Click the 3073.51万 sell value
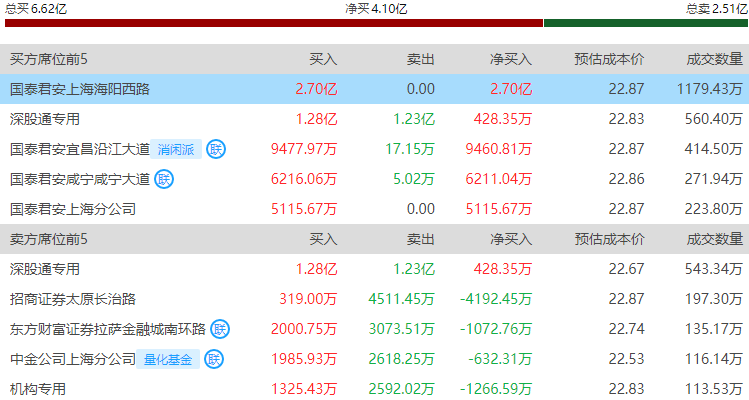749x400 pixels. tap(402, 329)
